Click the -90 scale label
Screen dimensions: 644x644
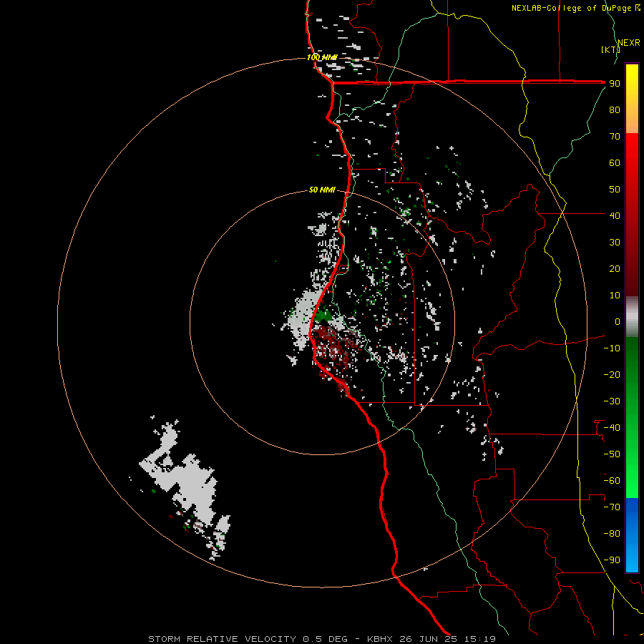click(612, 560)
